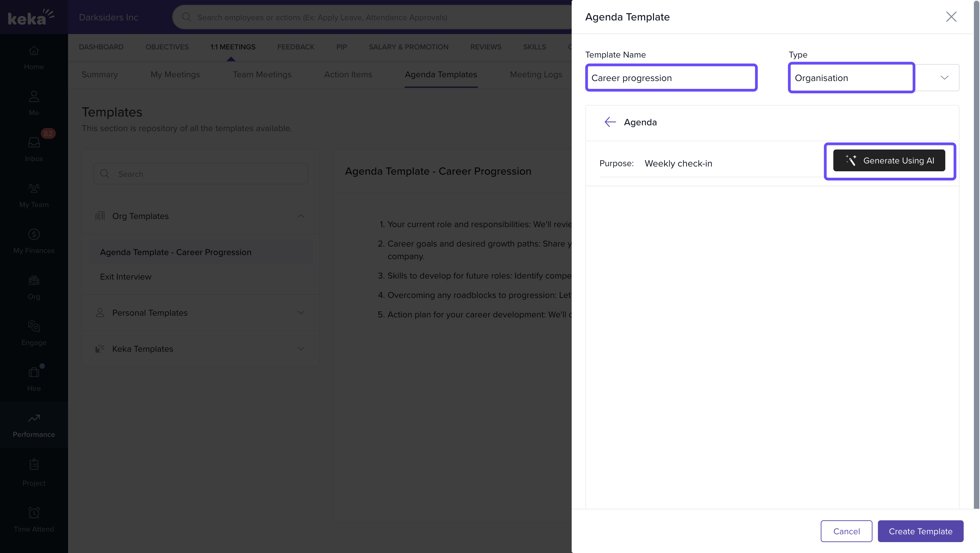This screenshot has width=980, height=553.
Task: Open the Type dropdown chevron
Action: point(944,78)
